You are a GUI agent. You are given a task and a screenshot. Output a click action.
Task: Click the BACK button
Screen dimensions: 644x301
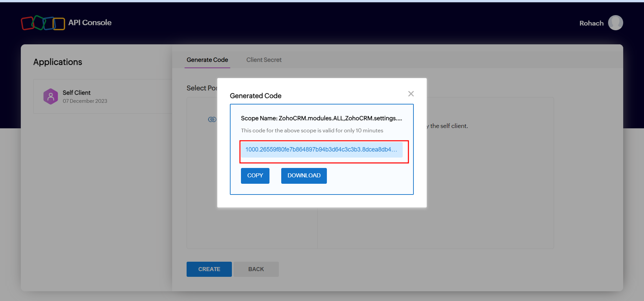coord(256,269)
